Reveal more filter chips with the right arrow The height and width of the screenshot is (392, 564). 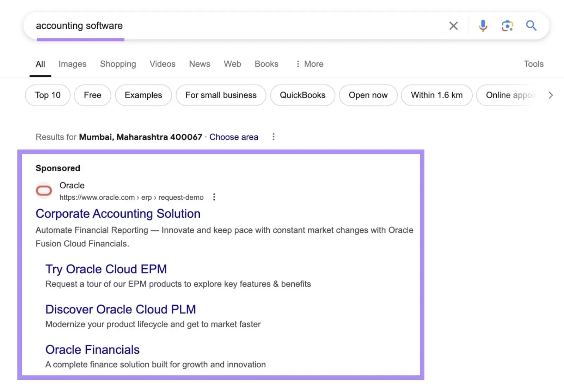click(551, 95)
